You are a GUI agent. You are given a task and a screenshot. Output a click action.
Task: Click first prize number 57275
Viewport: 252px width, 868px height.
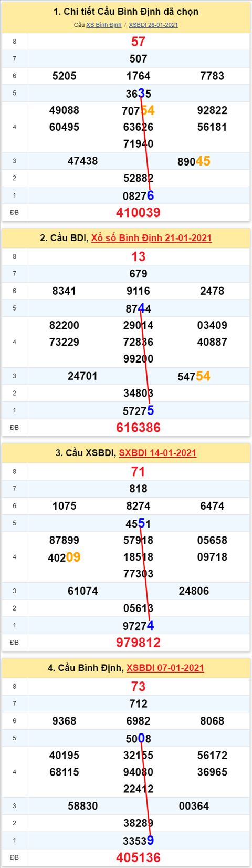point(138,411)
